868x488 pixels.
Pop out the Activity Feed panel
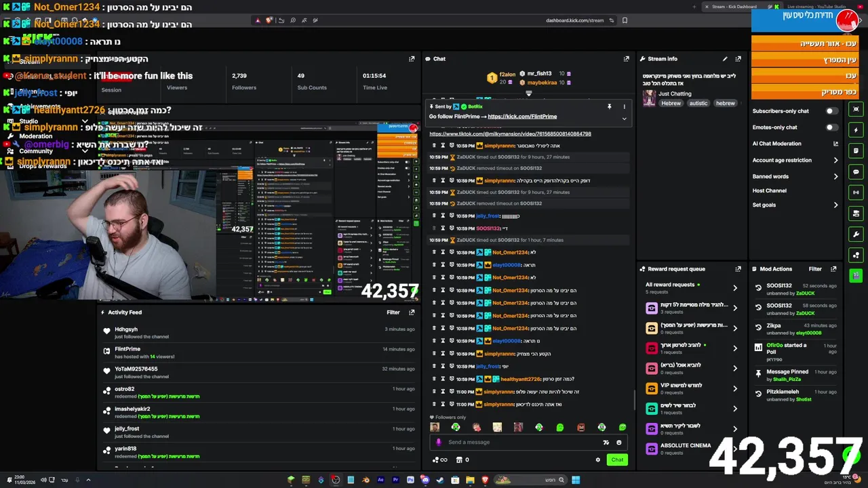point(411,312)
